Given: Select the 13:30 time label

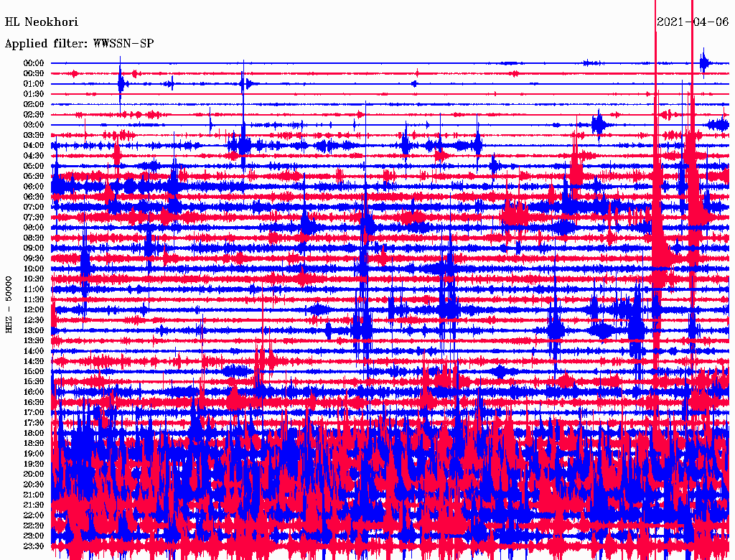Looking at the screenshot, I should point(34,341).
